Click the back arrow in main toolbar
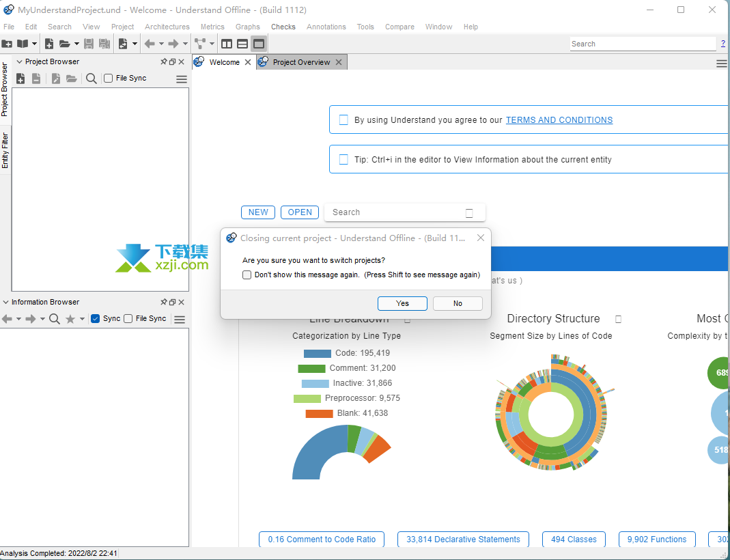Image resolution: width=730 pixels, height=560 pixels. pos(150,44)
